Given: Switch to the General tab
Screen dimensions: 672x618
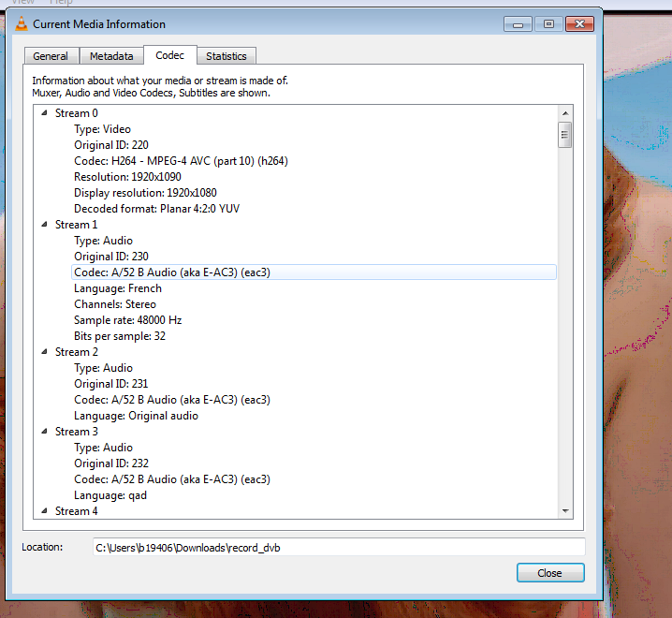Looking at the screenshot, I should tap(51, 56).
